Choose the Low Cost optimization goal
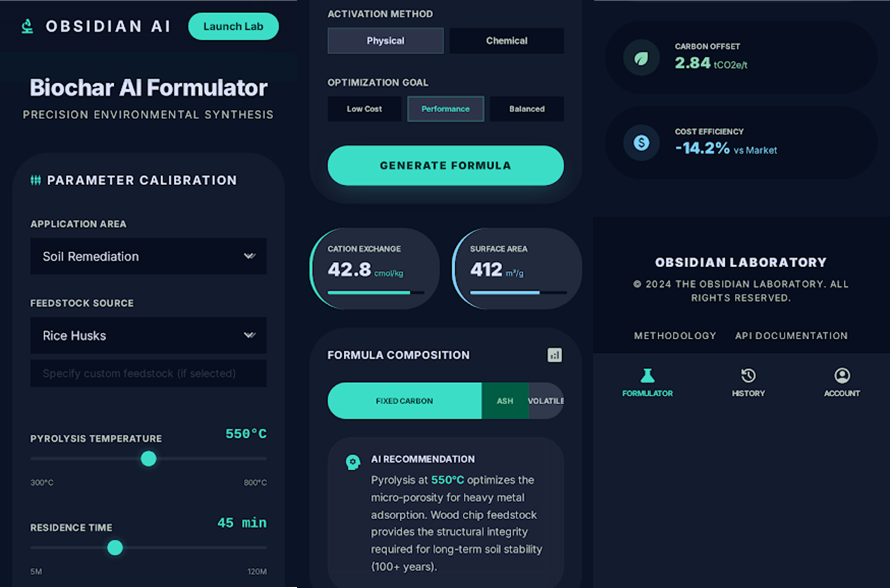Image resolution: width=890 pixels, height=588 pixels. point(364,109)
